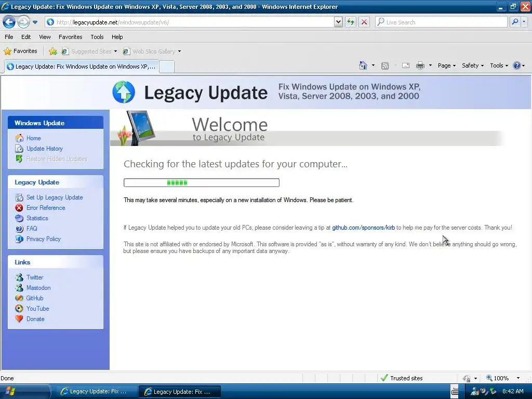The width and height of the screenshot is (532, 399).
Task: Click the Live Search magnifier button
Action: (x=515, y=22)
